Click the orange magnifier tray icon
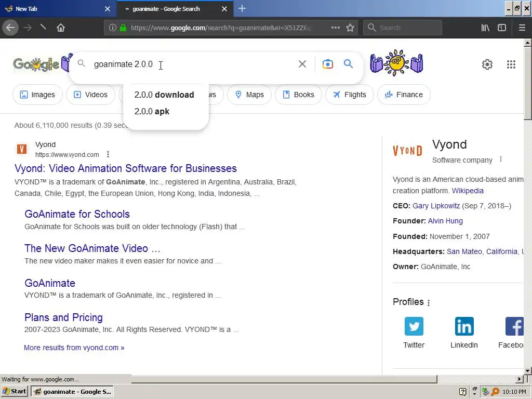Screen dimensions: 532x399 point(495,392)
